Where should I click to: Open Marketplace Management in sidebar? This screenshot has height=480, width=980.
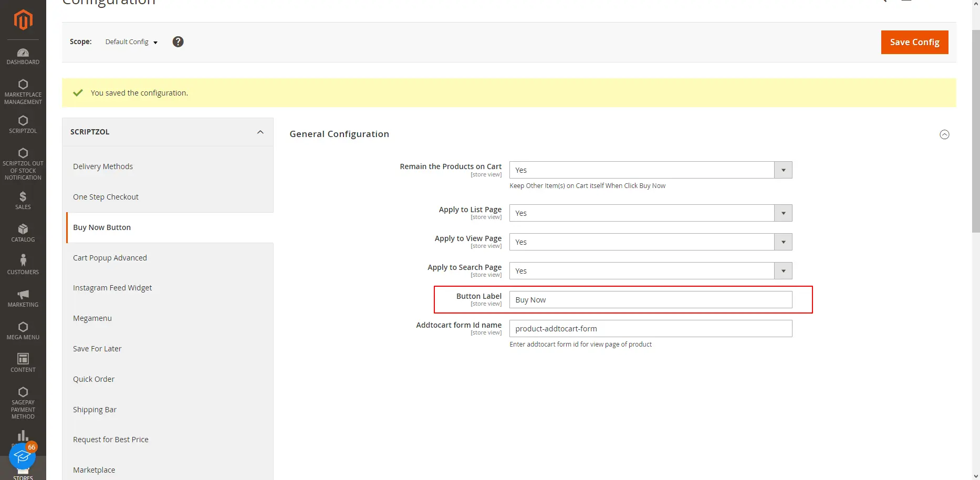[x=23, y=91]
